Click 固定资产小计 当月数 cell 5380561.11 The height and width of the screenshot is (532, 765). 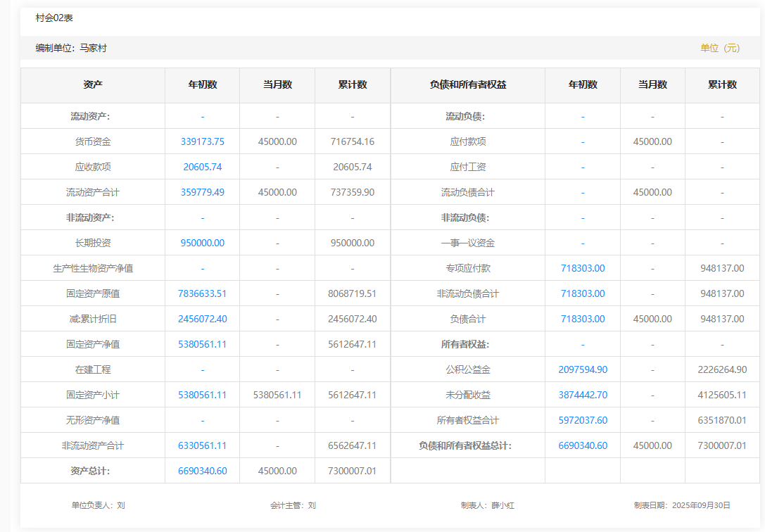point(277,395)
